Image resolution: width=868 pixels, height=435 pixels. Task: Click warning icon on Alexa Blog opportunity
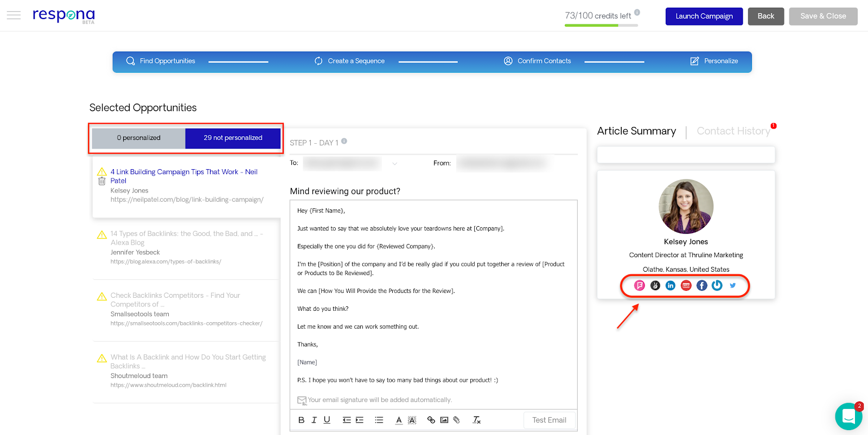[102, 234]
